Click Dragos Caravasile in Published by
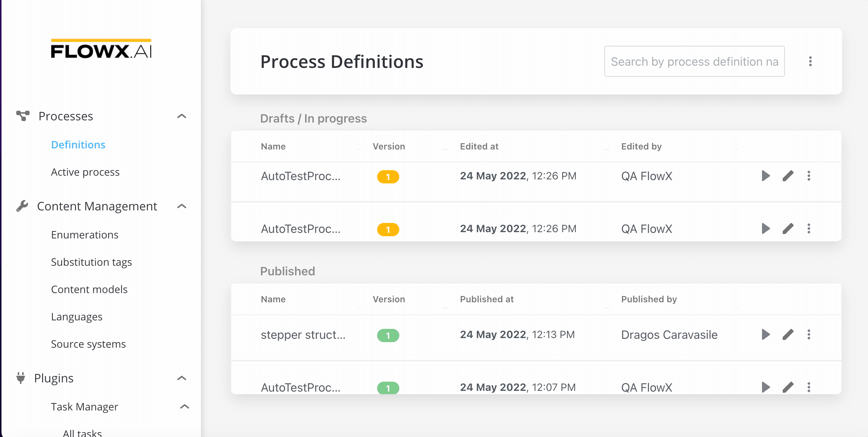 [x=669, y=335]
